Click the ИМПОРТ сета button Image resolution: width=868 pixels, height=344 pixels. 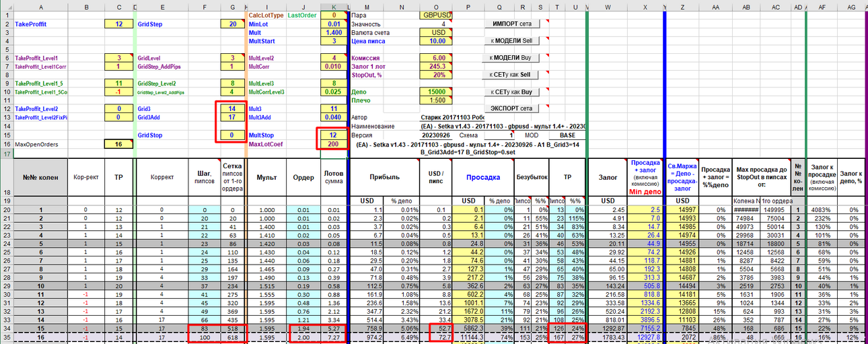511,23
